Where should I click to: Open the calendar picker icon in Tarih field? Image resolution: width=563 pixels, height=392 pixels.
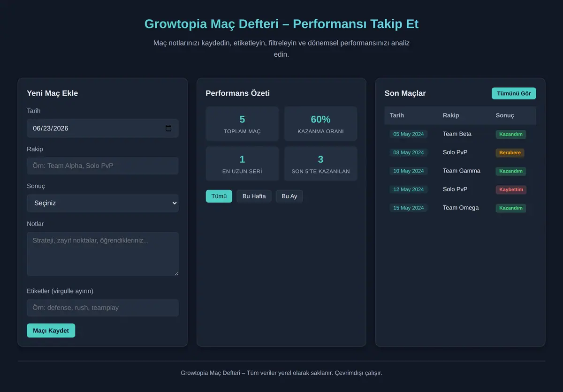[168, 128]
